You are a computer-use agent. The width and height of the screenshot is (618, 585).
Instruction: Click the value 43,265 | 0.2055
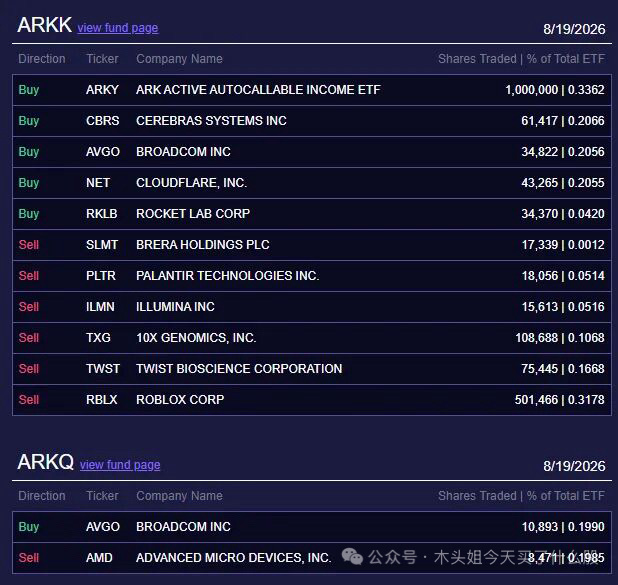click(x=563, y=183)
